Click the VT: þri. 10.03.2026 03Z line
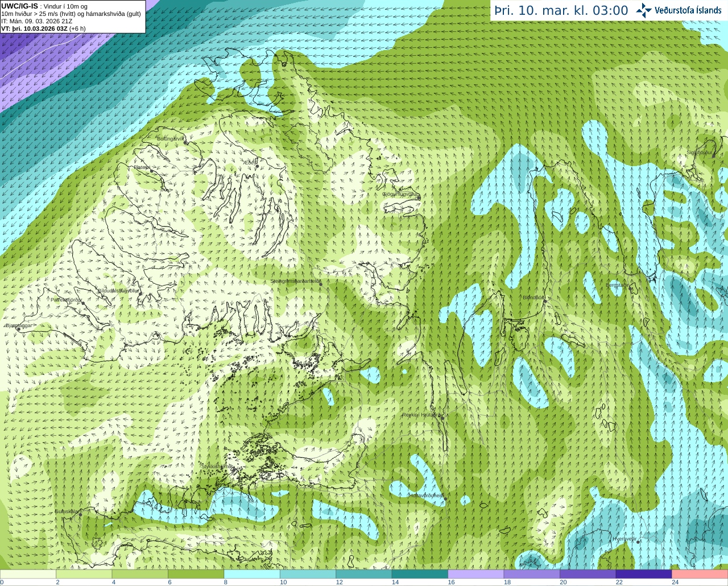The image size is (728, 586). [x=43, y=28]
